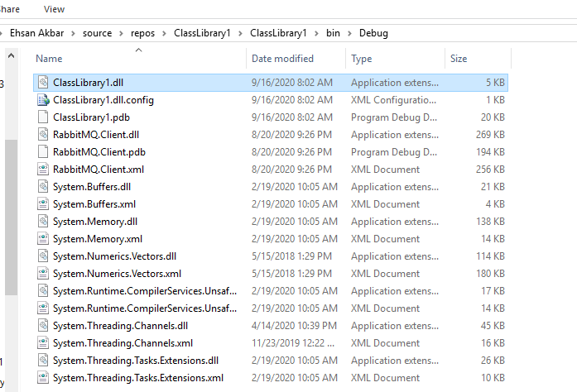
Task: Select System.Numerics.Vectors.dll file name
Action: tap(114, 256)
